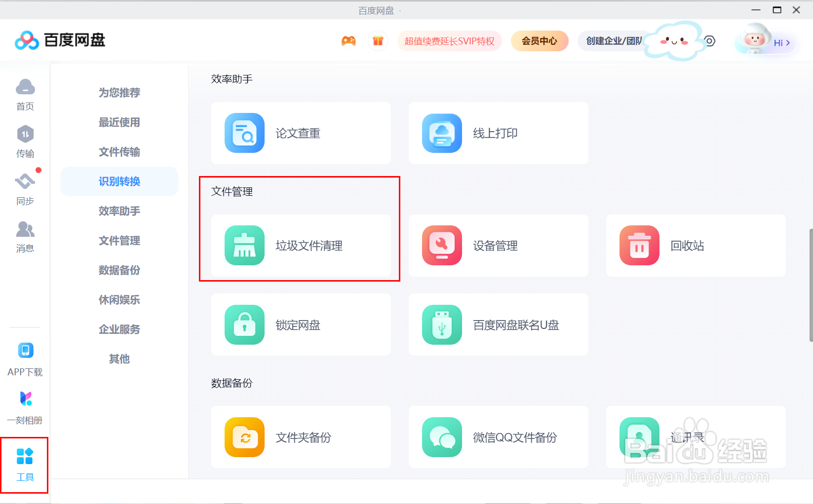Image resolution: width=813 pixels, height=504 pixels.
Task: Click the 文件夹备份 folder sync icon
Action: coord(244,437)
